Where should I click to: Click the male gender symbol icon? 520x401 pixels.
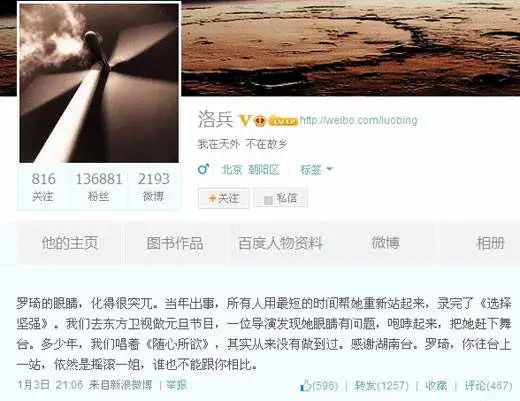click(x=203, y=169)
